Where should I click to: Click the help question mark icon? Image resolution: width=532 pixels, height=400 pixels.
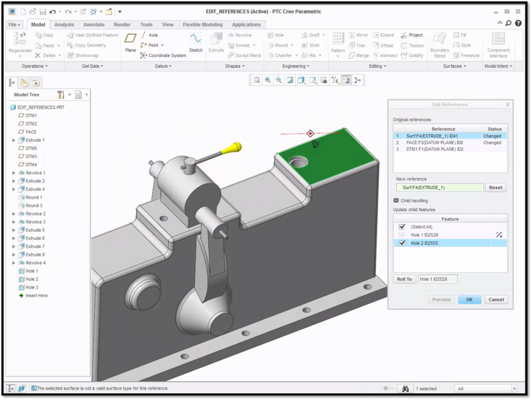pyautogui.click(x=518, y=23)
